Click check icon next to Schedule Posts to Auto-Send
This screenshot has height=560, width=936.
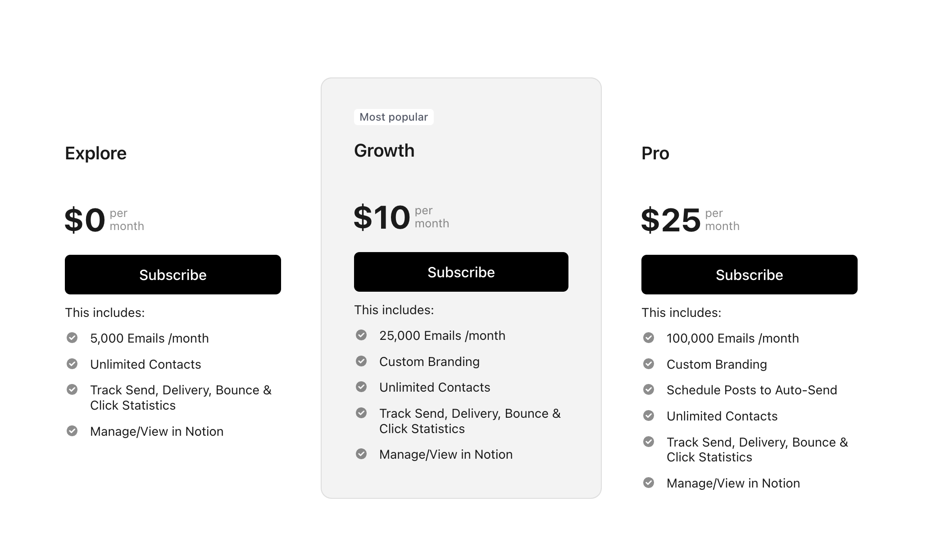click(x=649, y=389)
